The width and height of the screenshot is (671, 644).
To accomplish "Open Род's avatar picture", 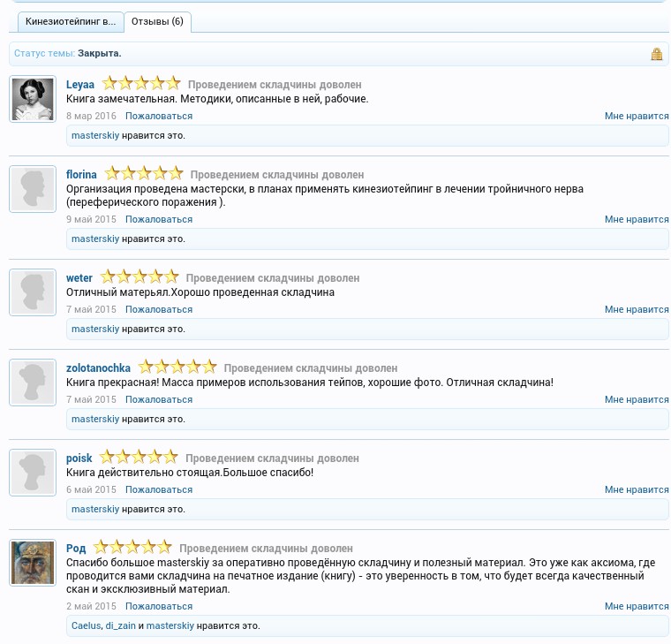I will coord(33,563).
